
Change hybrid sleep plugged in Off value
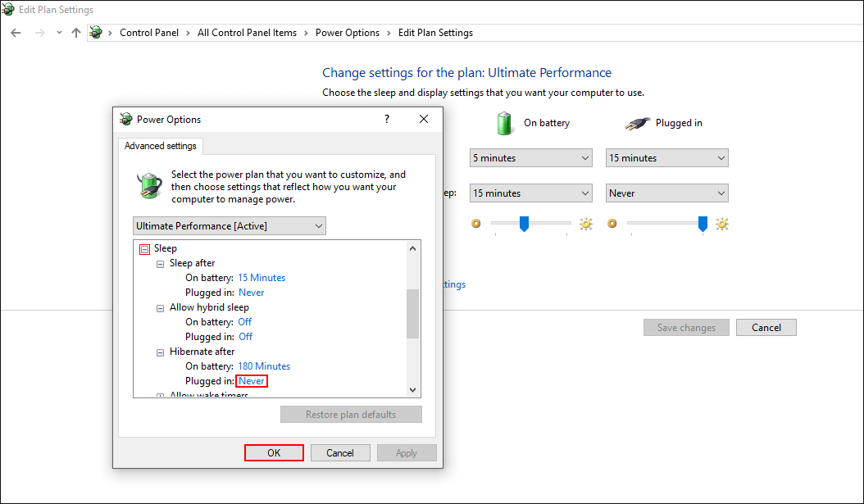(x=246, y=337)
